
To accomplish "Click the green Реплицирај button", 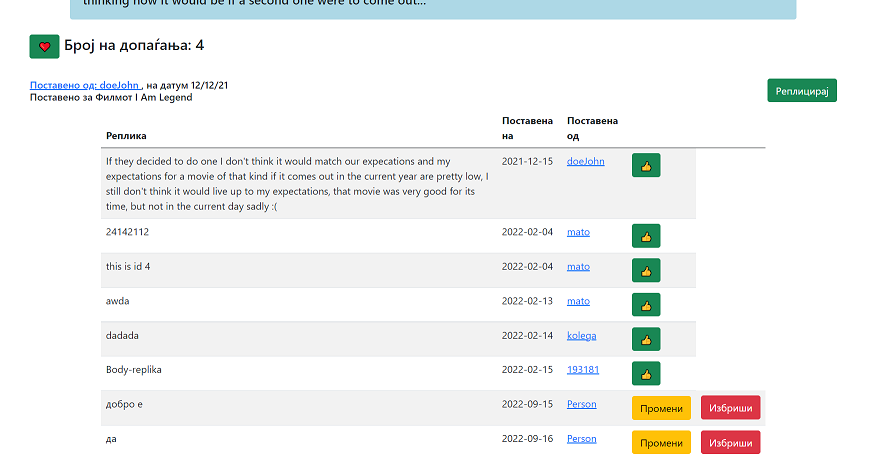I will coord(801,90).
